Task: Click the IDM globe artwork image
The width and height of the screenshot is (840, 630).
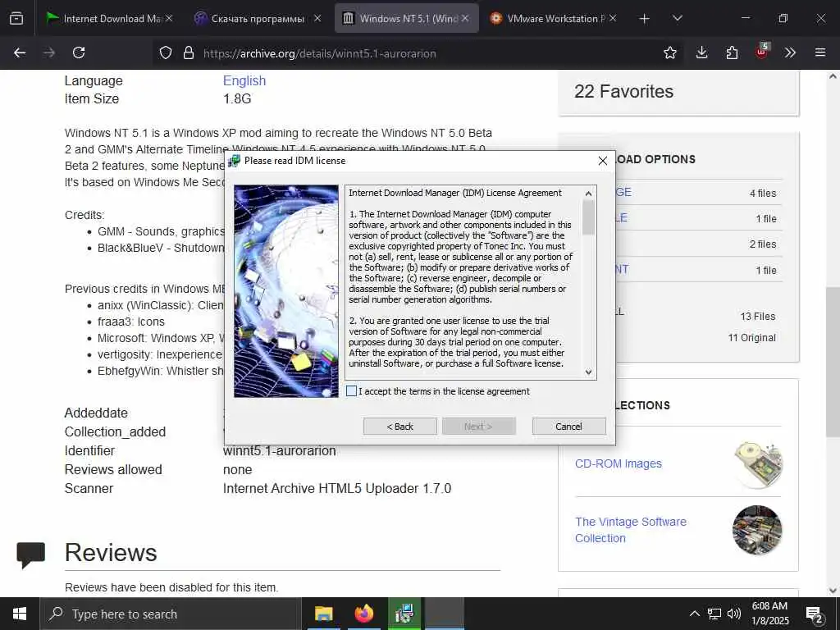Action: (x=286, y=291)
